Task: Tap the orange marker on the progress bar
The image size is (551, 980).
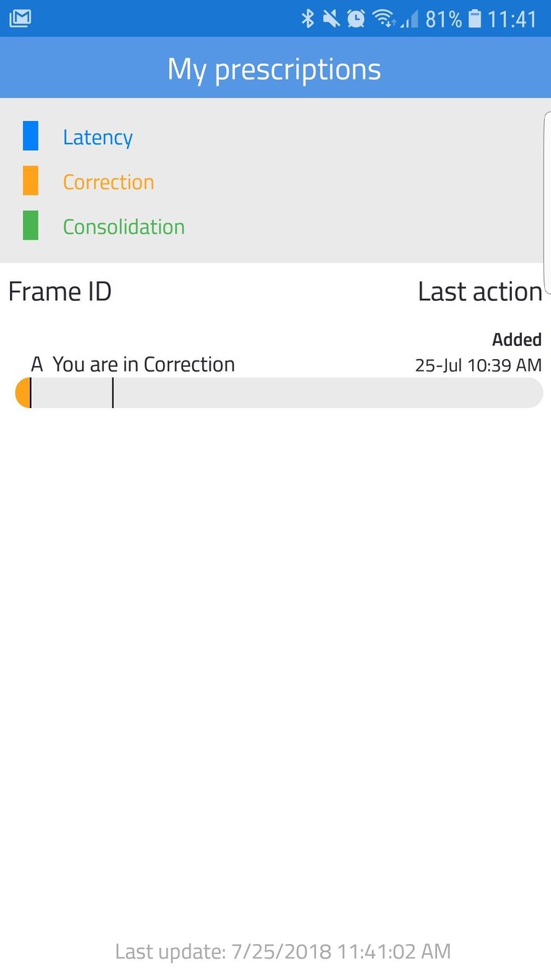Action: pos(22,392)
